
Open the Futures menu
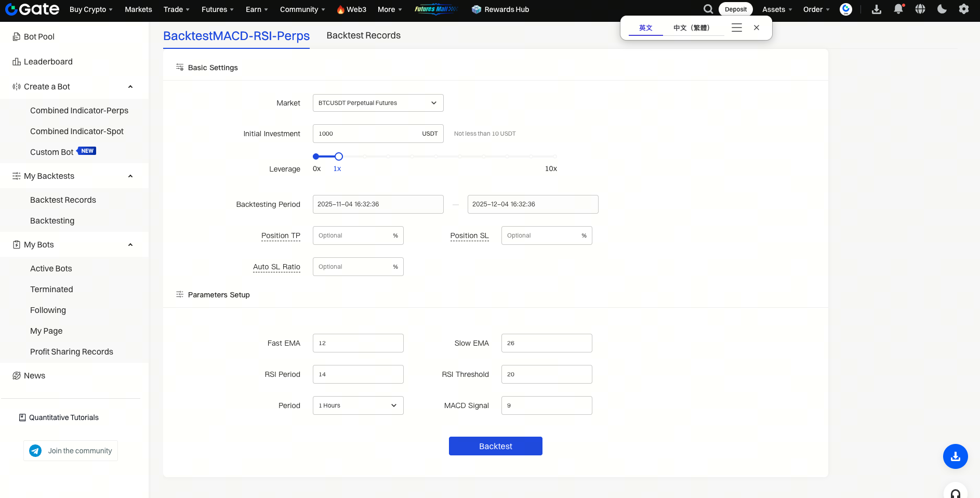217,9
